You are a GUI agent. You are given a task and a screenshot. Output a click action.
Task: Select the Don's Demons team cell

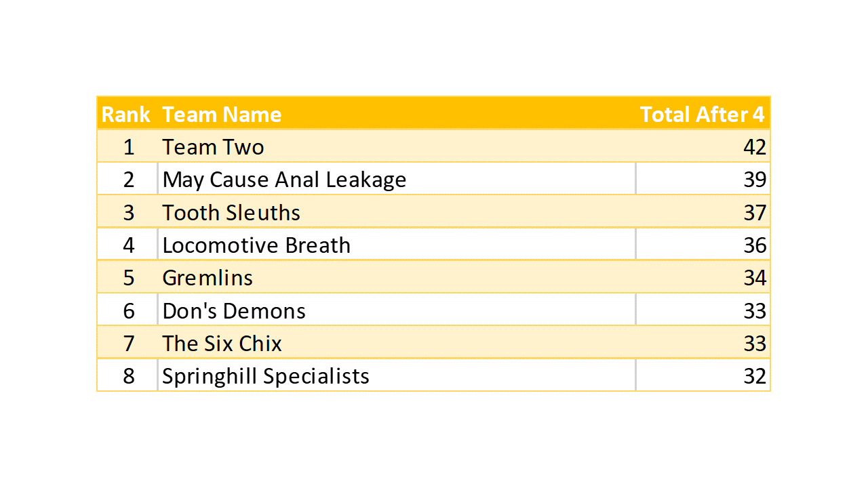(234, 311)
